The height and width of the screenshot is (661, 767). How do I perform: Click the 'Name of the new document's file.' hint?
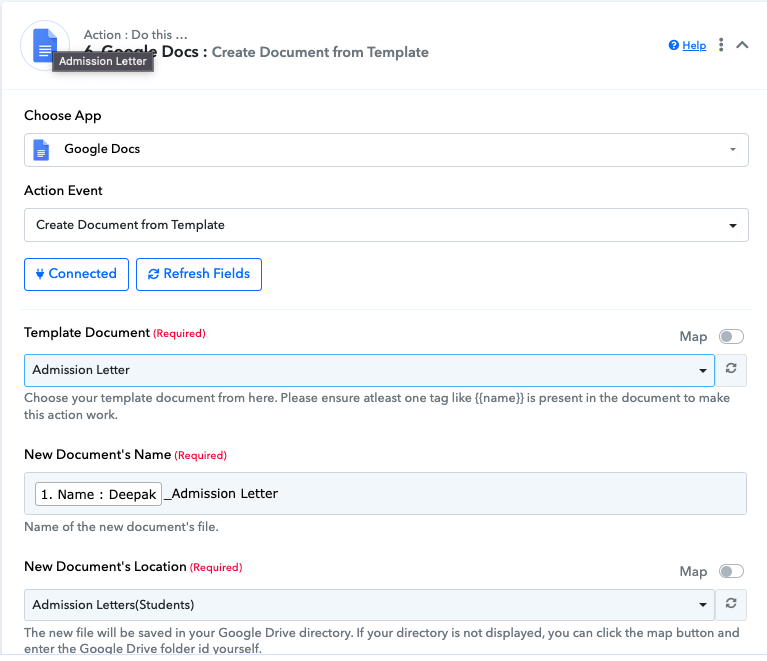click(x=121, y=527)
